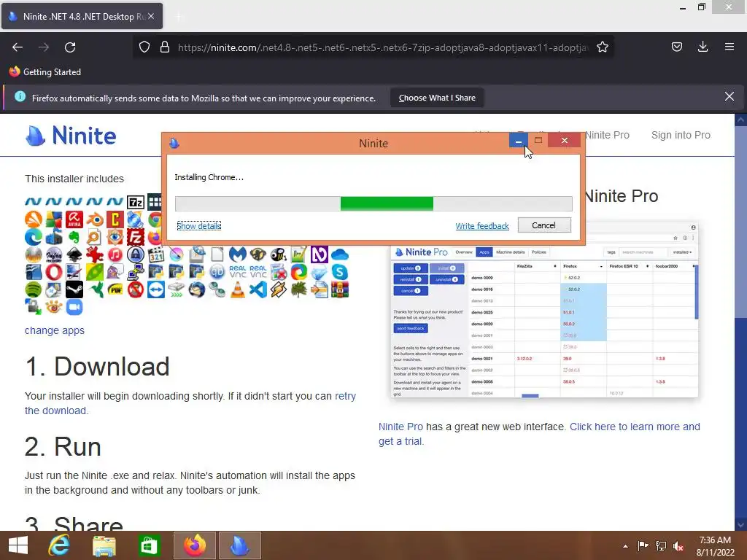Click the XnView eye icon
The height and width of the screenshot is (560, 747).
pos(54,307)
